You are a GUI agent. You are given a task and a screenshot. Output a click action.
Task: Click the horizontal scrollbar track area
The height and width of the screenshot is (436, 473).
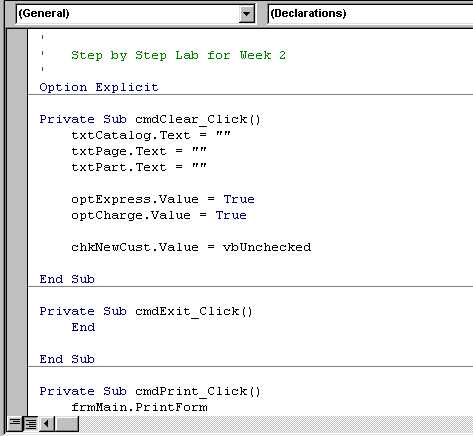coord(276,424)
